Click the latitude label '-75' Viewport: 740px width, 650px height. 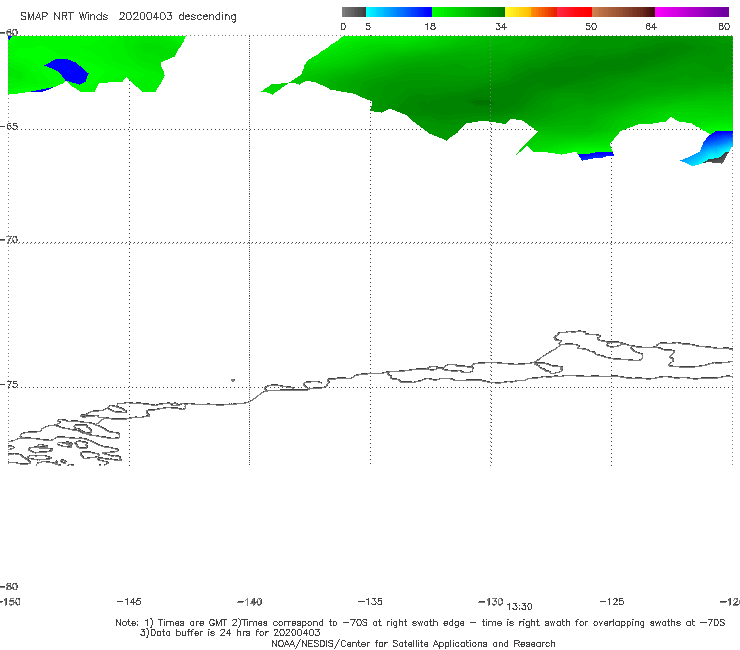tap(9, 385)
